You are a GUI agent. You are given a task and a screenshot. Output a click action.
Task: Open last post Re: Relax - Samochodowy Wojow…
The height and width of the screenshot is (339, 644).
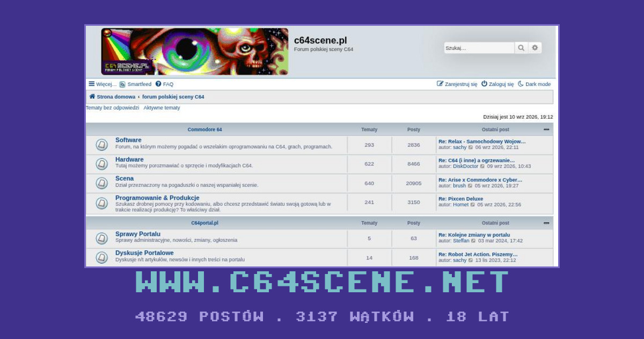coord(482,142)
